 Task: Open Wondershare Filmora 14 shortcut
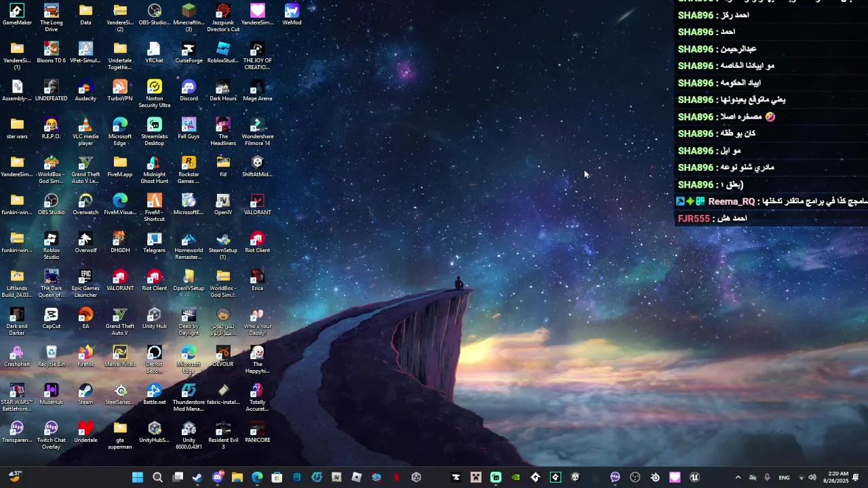258,131
